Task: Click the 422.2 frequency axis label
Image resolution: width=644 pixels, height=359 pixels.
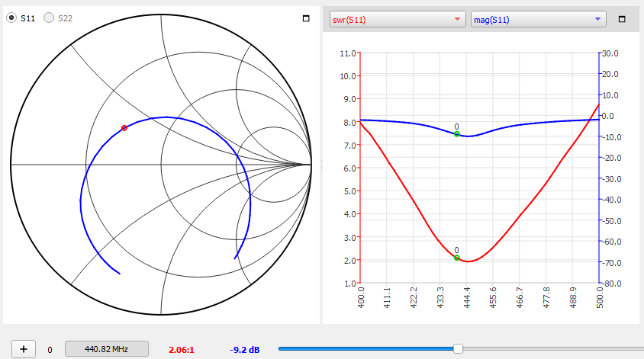Action: (414, 297)
